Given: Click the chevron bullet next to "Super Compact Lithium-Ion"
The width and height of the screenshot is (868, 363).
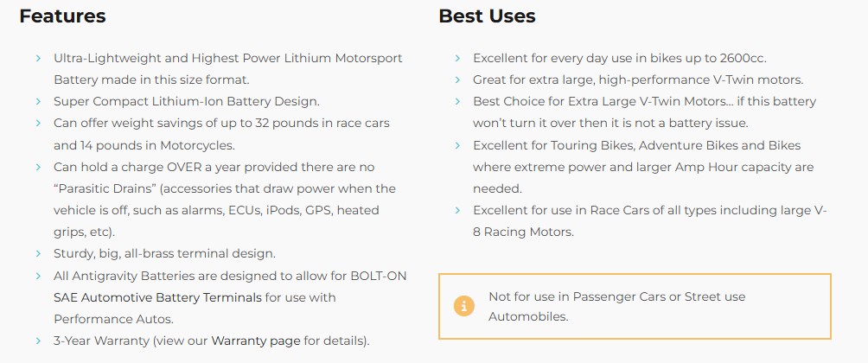Looking at the screenshot, I should pyautogui.click(x=39, y=102).
